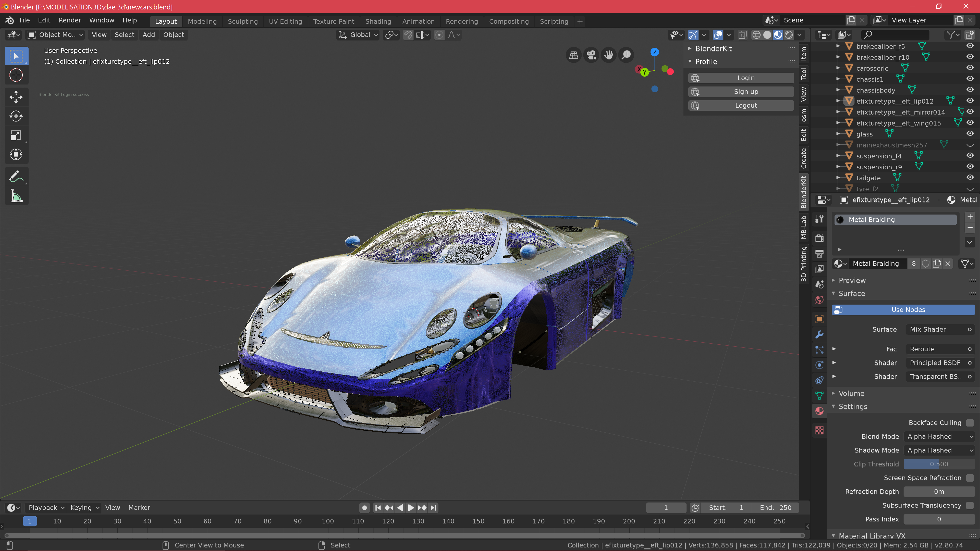
Task: Click the zoom view magnifier icon
Action: [626, 55]
